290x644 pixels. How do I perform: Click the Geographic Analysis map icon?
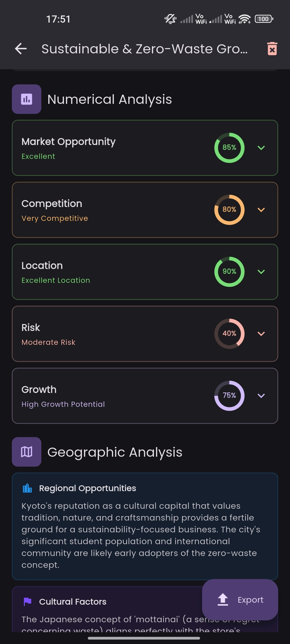pos(27,452)
